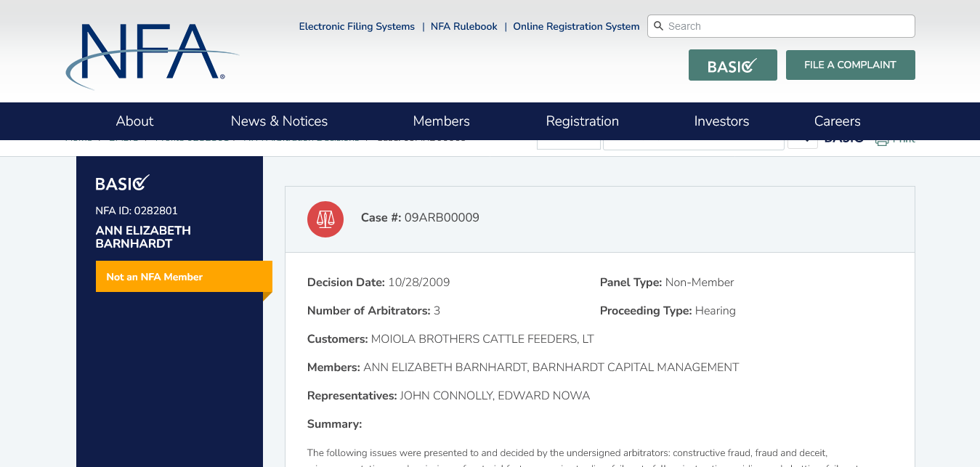Click the printer icon below the navigation bar
This screenshot has width=980, height=467.
coord(882,141)
